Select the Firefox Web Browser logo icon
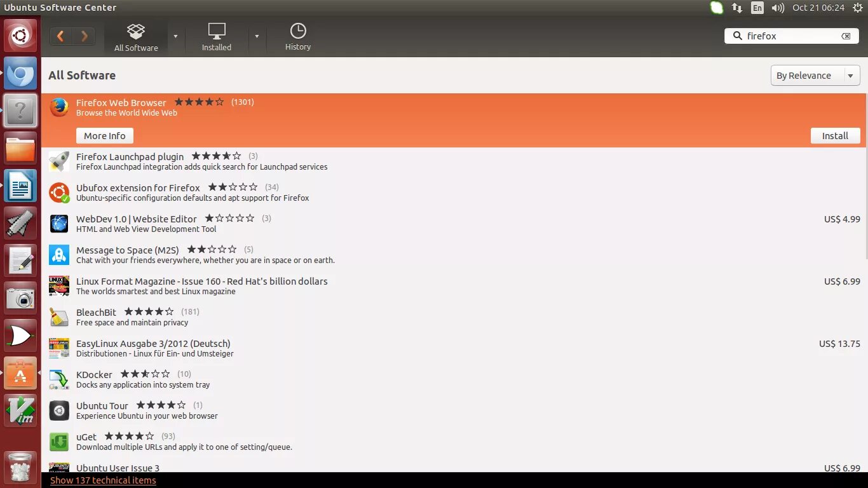 point(59,107)
